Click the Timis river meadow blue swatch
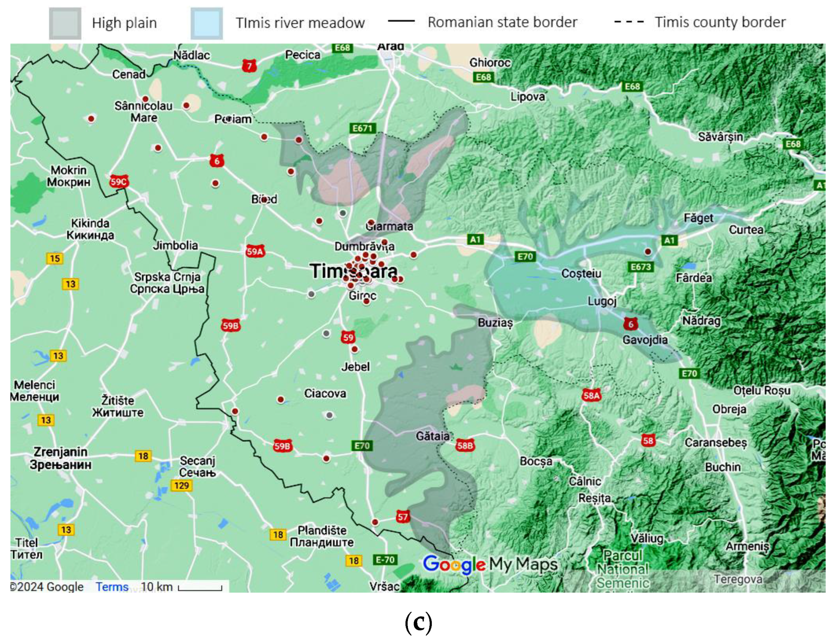Viewport: 840px width, 638px height. [x=207, y=23]
